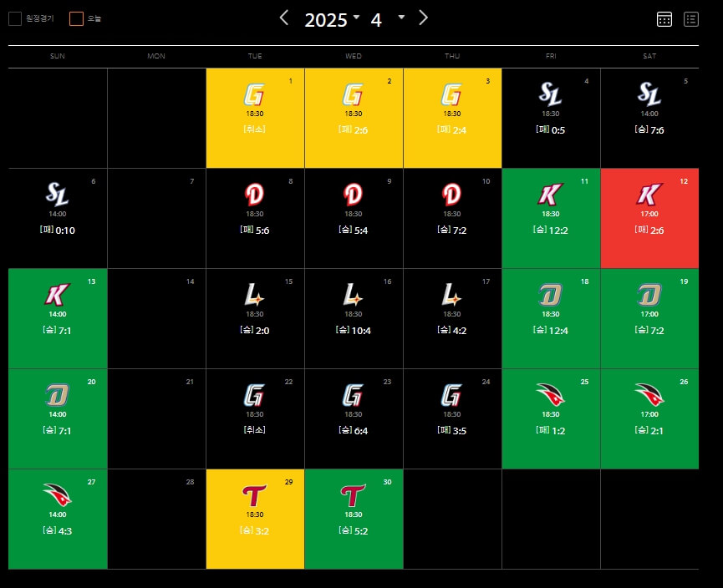Click the 3:5 score on April 24
This screenshot has height=588, width=723.
[x=460, y=431]
